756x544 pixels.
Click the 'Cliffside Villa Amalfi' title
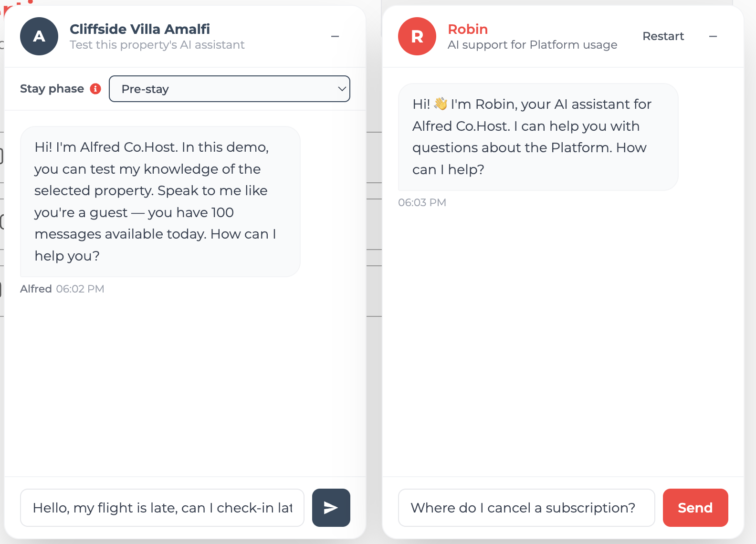coord(140,29)
